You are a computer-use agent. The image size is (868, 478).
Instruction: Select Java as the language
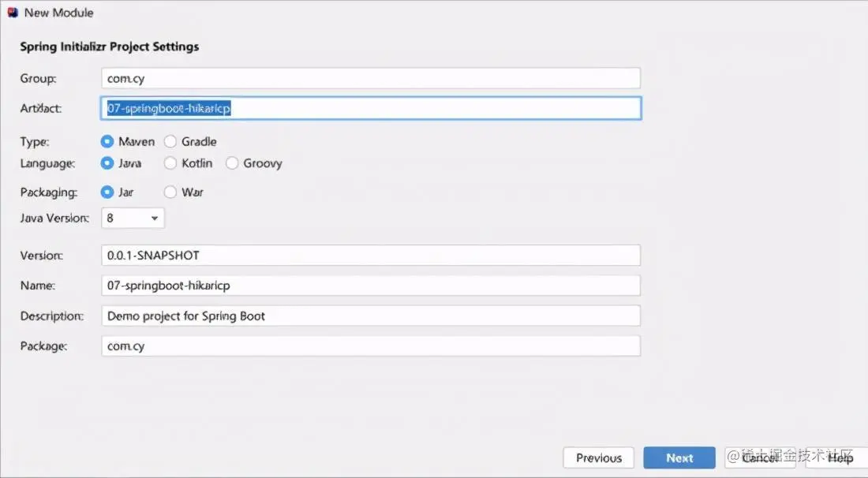[x=107, y=163]
